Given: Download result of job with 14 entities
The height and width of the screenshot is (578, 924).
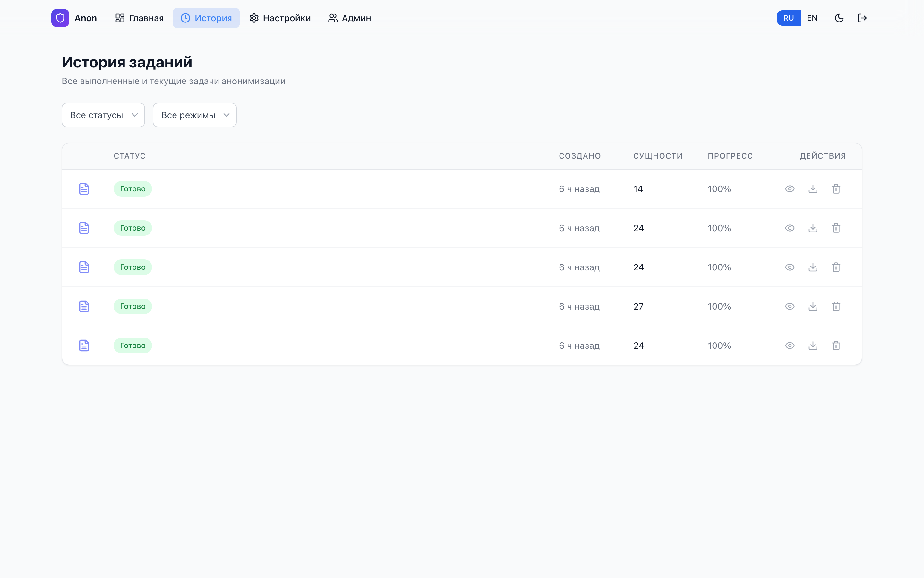Looking at the screenshot, I should [x=813, y=189].
